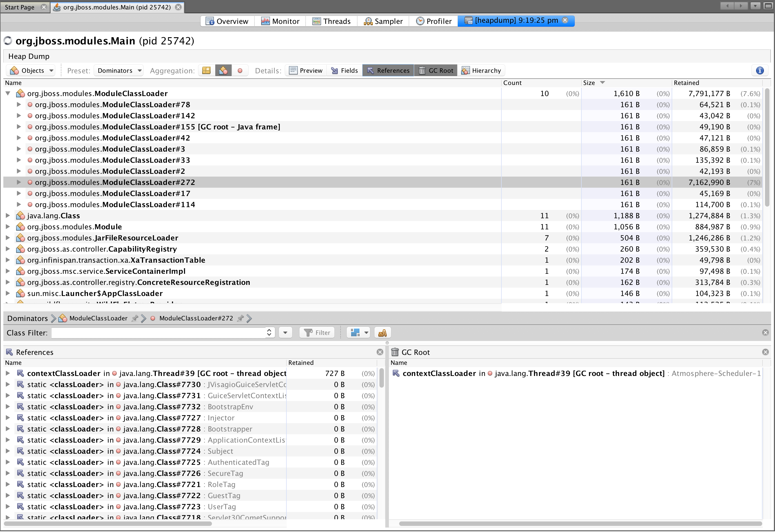Close the Class Filter bar

(x=765, y=333)
